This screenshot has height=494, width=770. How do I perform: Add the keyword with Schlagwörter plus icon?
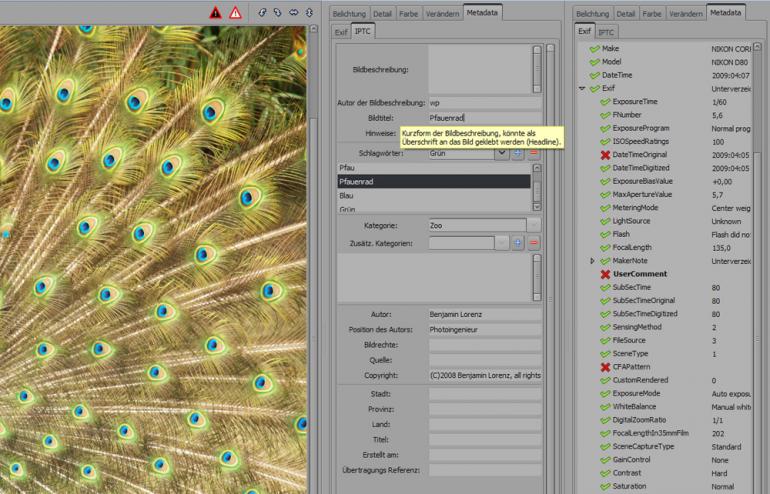pos(518,153)
